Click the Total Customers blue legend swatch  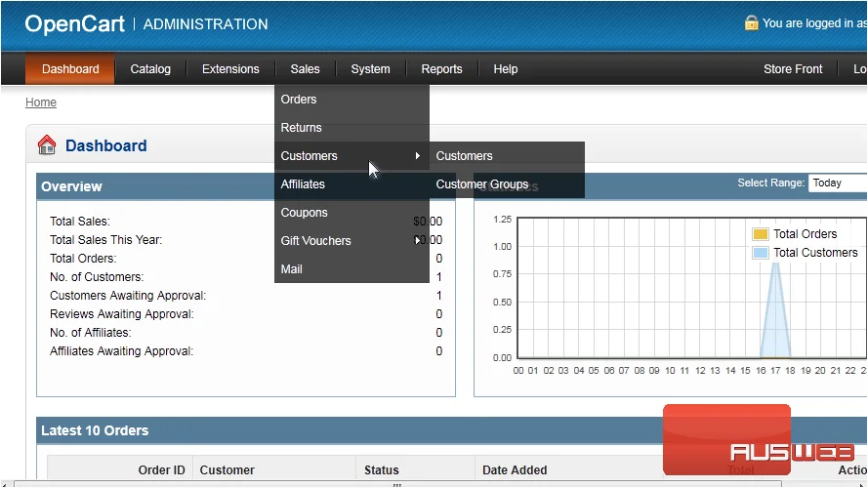click(x=761, y=253)
